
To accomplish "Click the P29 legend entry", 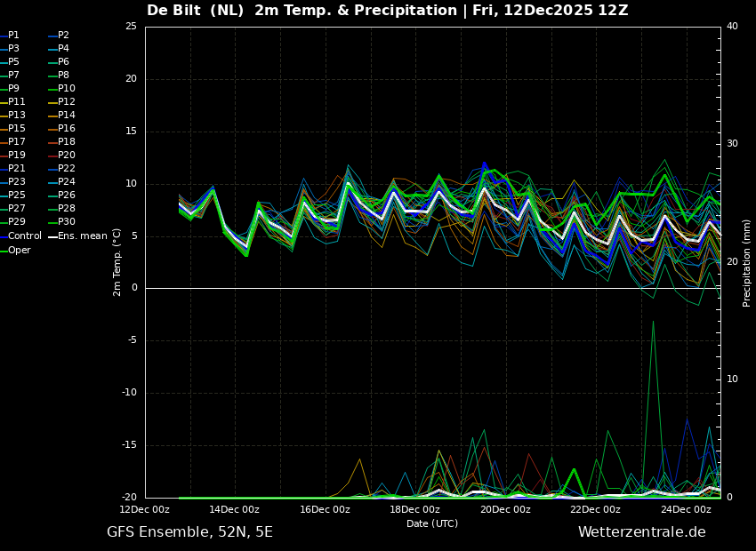I will coord(12,221).
